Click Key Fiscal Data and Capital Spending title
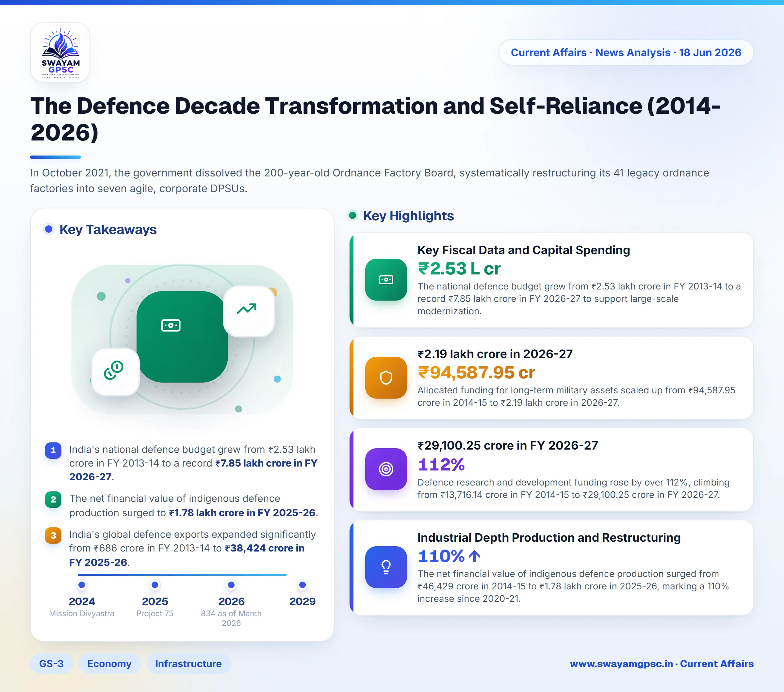The image size is (784, 692). 524,250
